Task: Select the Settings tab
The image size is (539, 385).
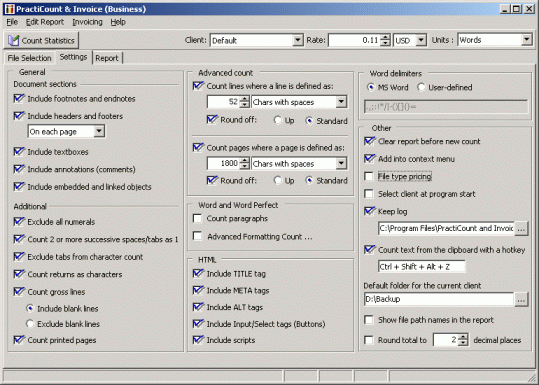Action: click(73, 57)
